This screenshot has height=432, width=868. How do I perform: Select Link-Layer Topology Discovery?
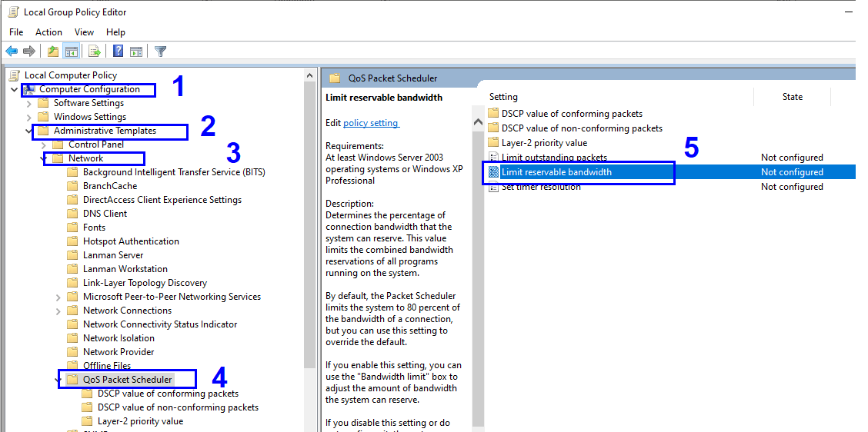145,283
